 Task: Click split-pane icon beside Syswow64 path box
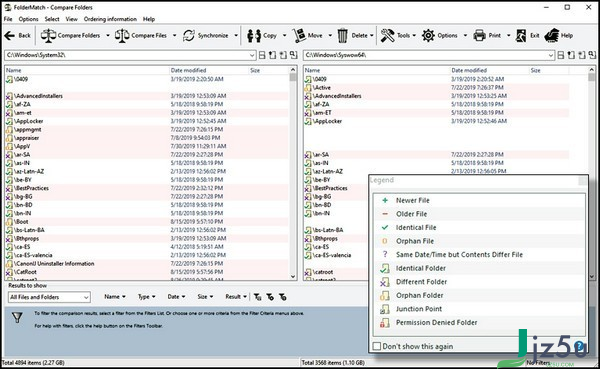561,55
